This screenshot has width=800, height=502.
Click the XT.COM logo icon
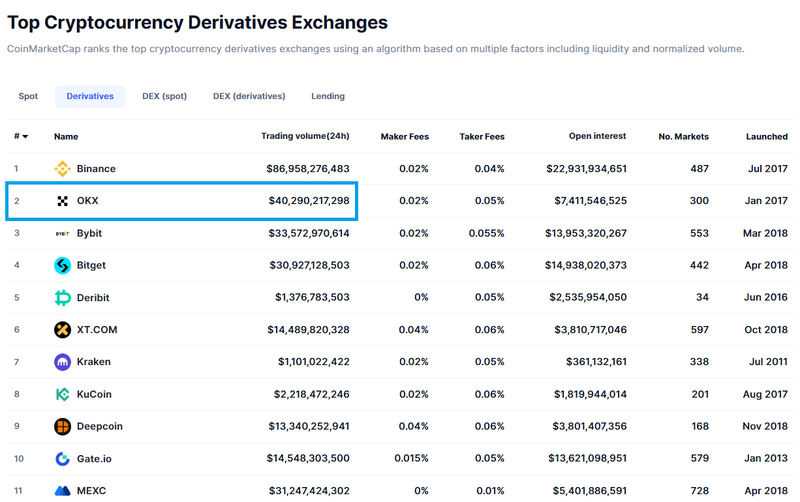tap(62, 330)
